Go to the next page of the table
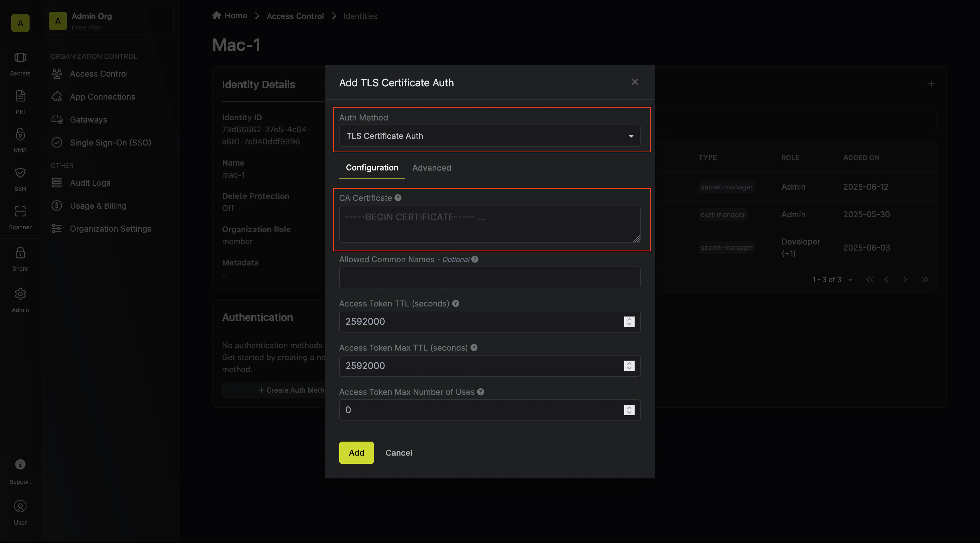The image size is (980, 543). 905,280
